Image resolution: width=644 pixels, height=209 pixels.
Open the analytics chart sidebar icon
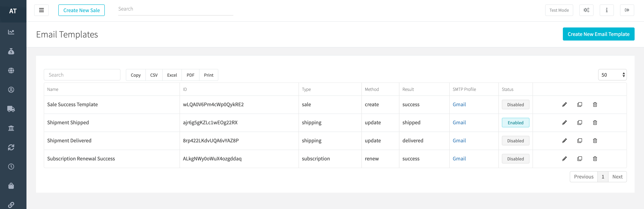11,32
